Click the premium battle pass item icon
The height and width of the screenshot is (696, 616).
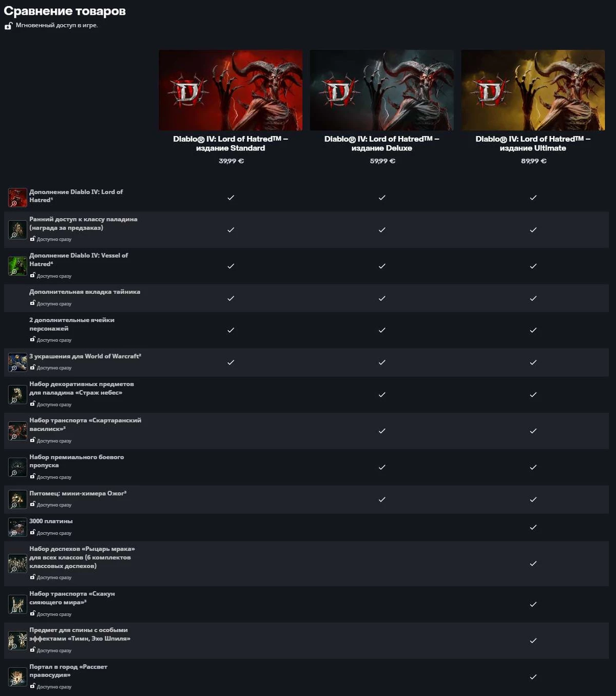[17, 467]
